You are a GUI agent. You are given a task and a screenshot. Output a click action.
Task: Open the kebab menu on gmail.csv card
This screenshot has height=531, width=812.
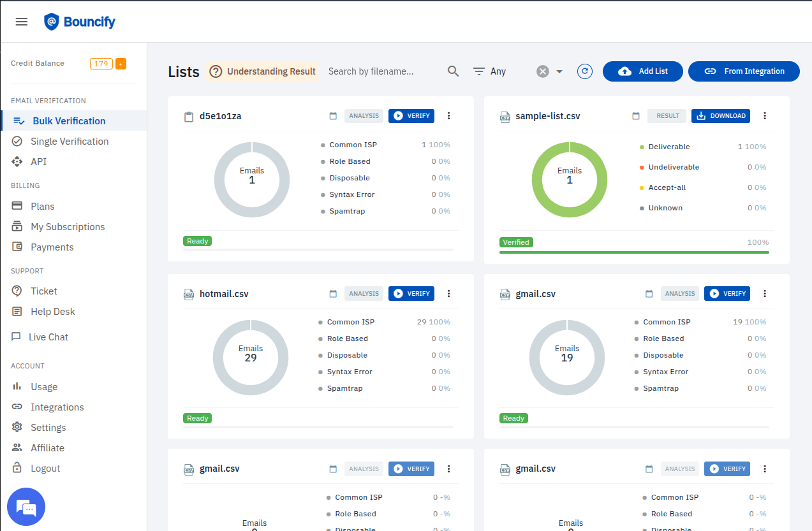pos(765,293)
